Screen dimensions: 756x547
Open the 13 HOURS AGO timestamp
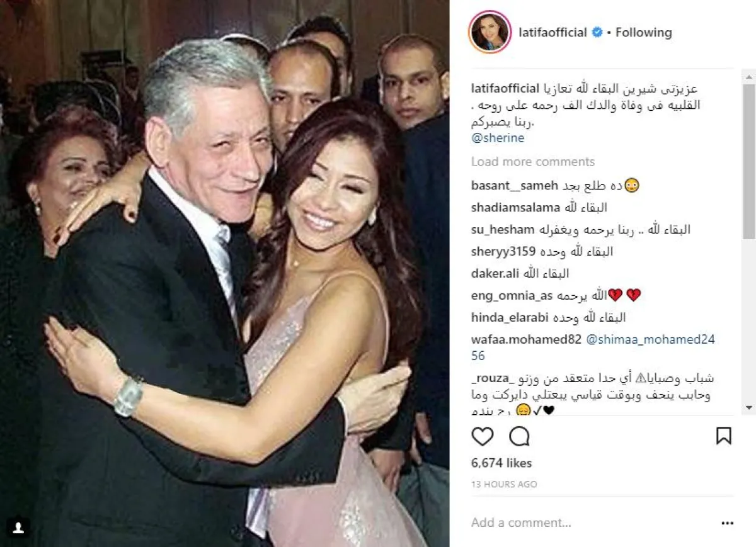504,485
